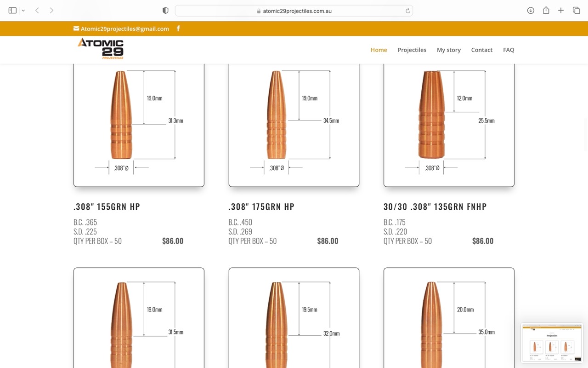Click the $86.00 price of 155GRN HP
This screenshot has height=368, width=588.
[173, 241]
